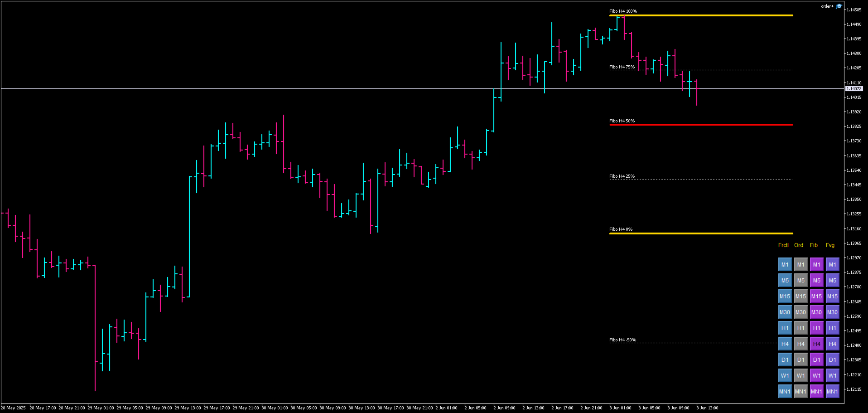Viewport: 868px width, 413px height.
Task: Select M30 under the Fvg column
Action: 832,312
